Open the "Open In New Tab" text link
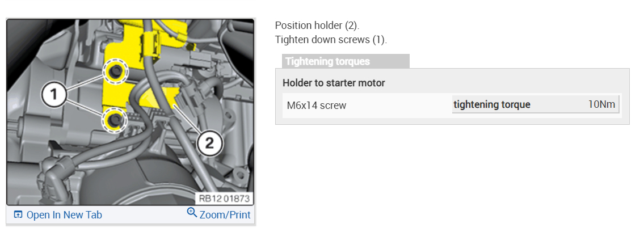The image size is (644, 236). click(x=64, y=215)
